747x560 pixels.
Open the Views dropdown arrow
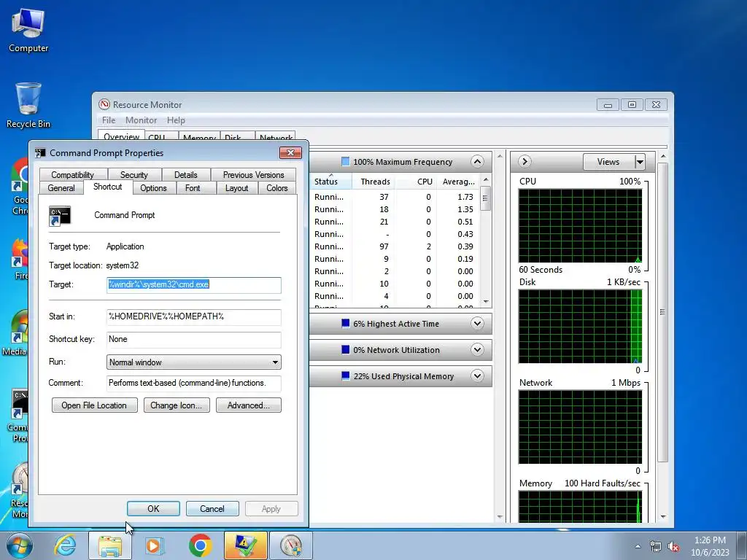[640, 162]
